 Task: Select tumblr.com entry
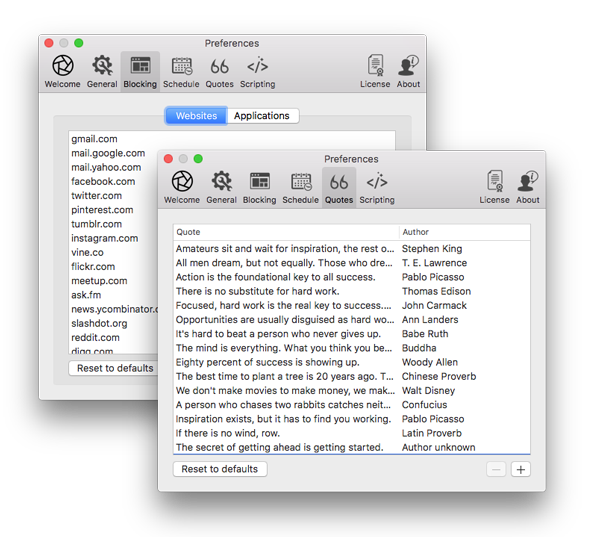tap(96, 224)
